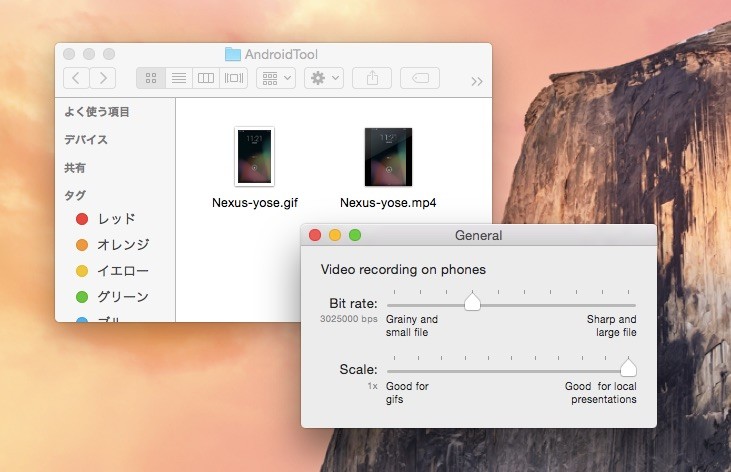
Task: Switch Finder to icon view
Action: 151,78
